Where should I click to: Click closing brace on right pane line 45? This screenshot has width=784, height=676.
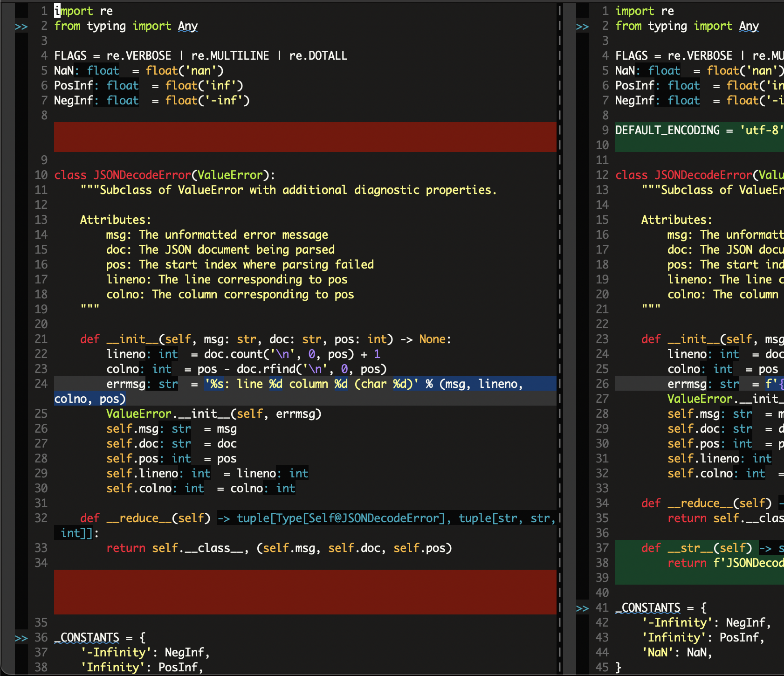pyautogui.click(x=619, y=668)
